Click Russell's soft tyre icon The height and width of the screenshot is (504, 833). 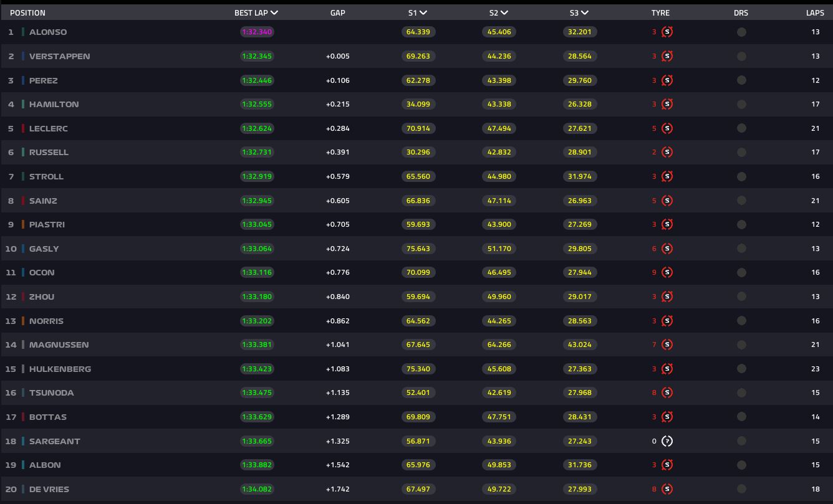(667, 152)
